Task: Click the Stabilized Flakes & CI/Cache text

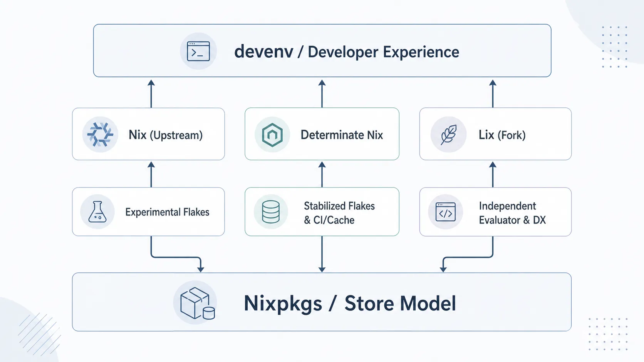Action: pyautogui.click(x=339, y=213)
